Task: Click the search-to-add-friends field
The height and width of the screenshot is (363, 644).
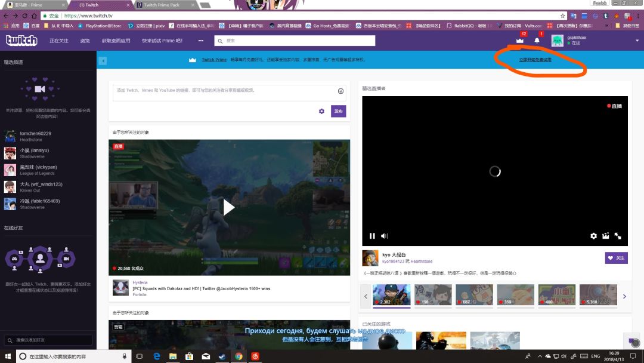Action: (48, 340)
